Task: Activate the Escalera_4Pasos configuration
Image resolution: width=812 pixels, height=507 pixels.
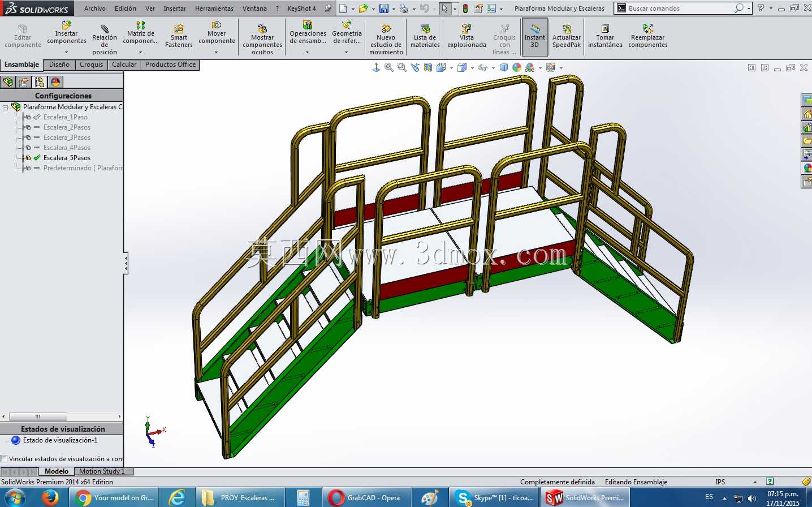Action: pos(67,148)
